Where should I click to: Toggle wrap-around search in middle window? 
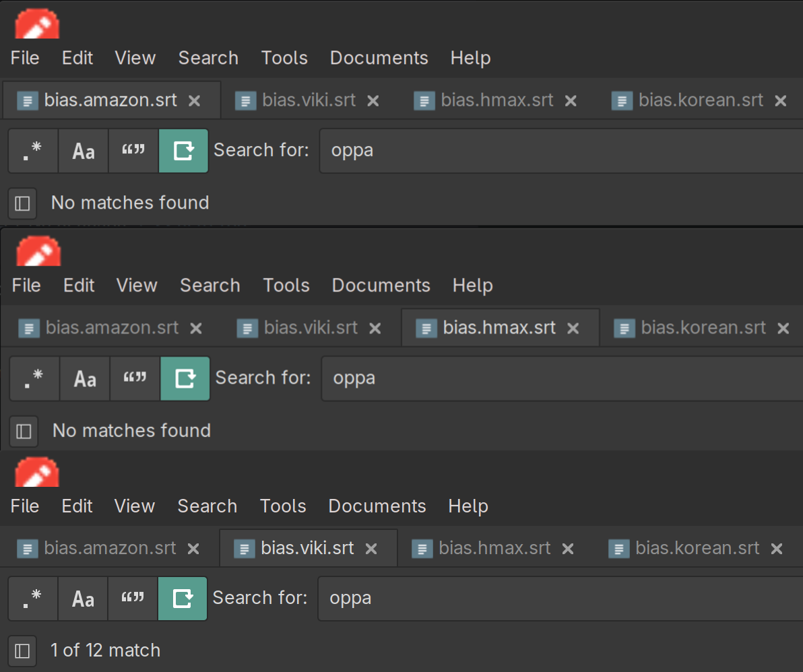(185, 378)
